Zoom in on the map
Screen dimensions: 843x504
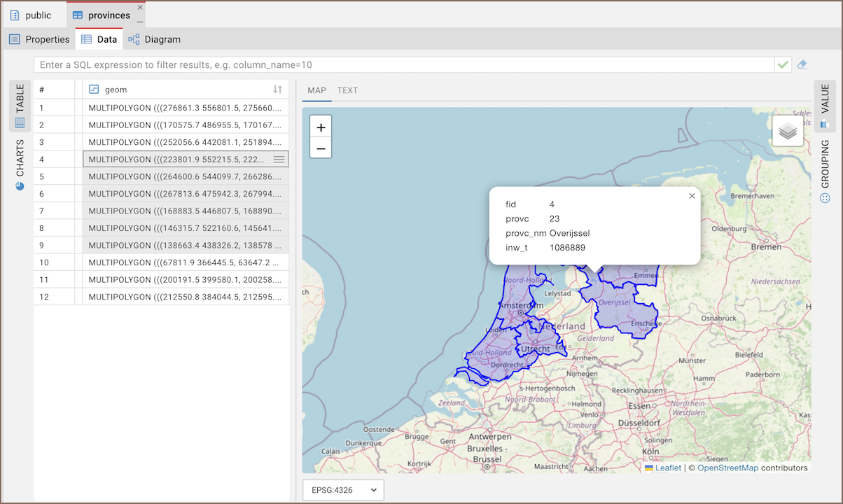coord(321,127)
